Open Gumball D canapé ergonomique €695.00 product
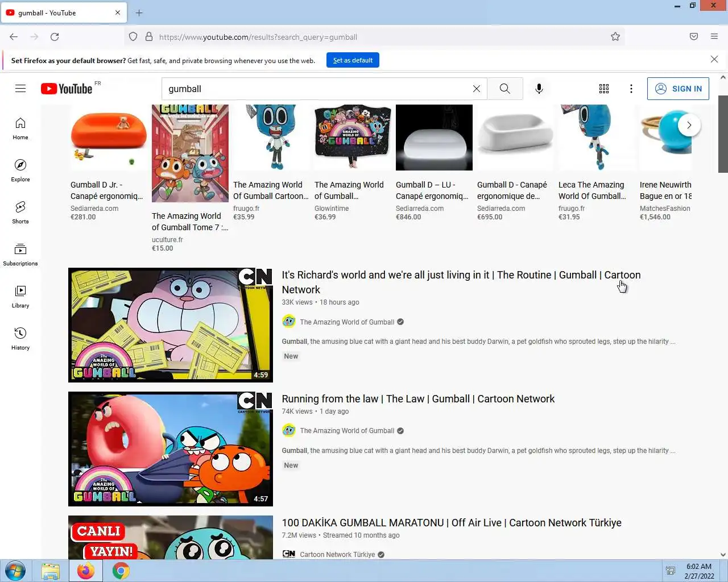This screenshot has height=582, width=728. (x=515, y=163)
